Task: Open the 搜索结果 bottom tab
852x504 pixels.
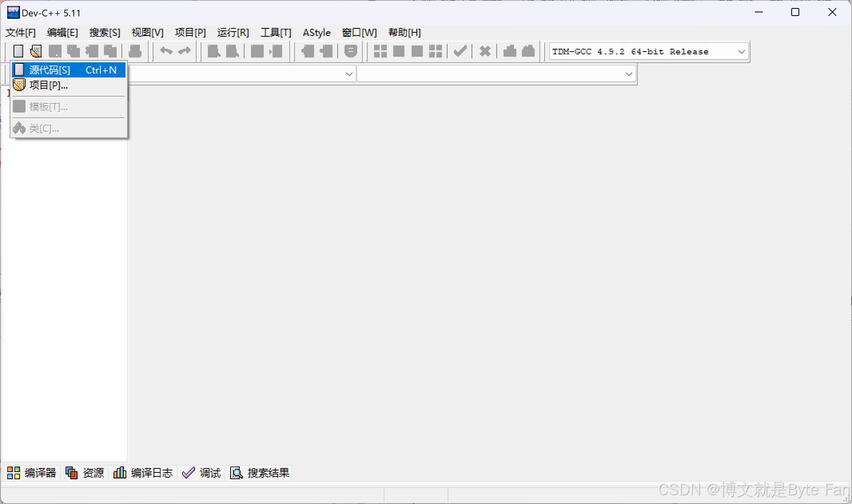Action: coord(260,473)
